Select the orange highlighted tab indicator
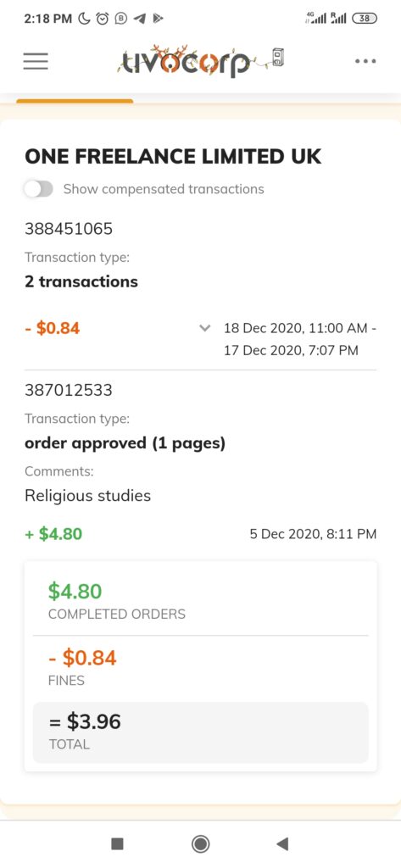This screenshot has height=868, width=401. [x=75, y=101]
